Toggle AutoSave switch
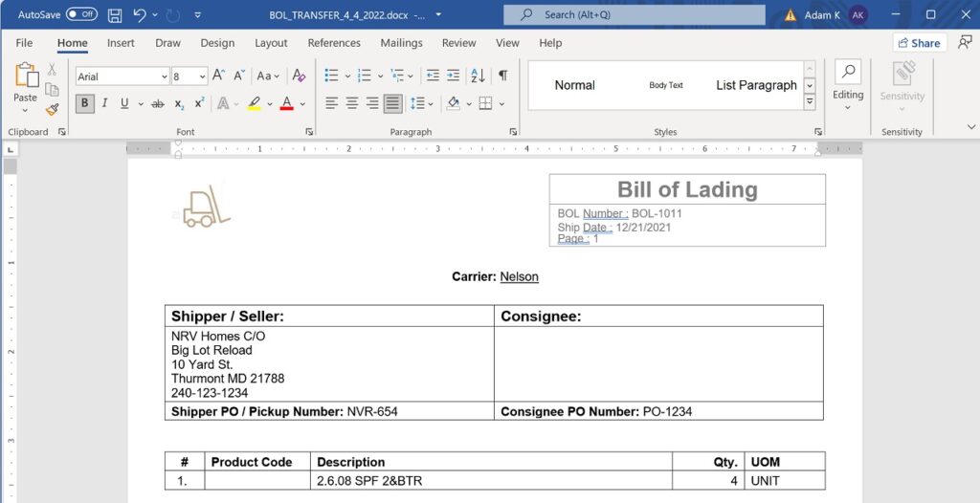 point(81,15)
